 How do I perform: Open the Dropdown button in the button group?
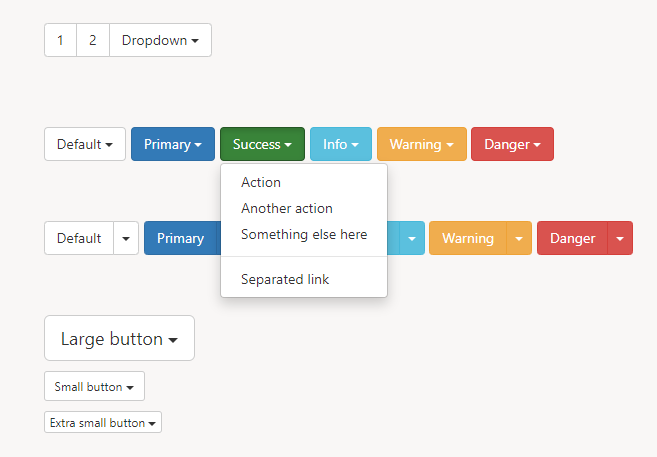160,40
